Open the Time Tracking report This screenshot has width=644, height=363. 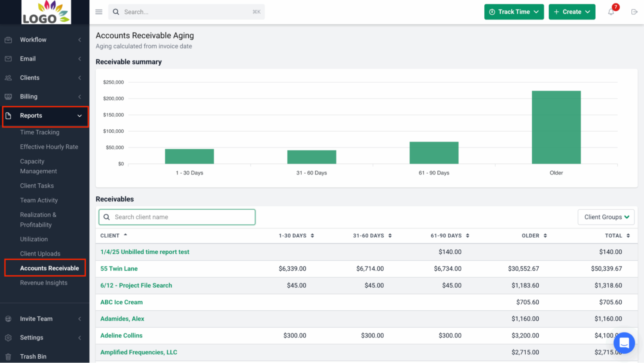point(40,132)
